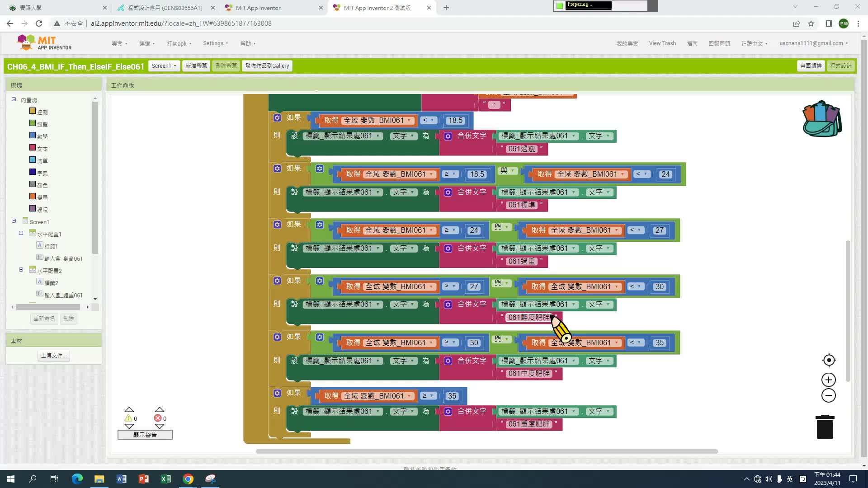
Task: Click the workspace vertical scrollbar thumb
Action: pyautogui.click(x=848, y=311)
